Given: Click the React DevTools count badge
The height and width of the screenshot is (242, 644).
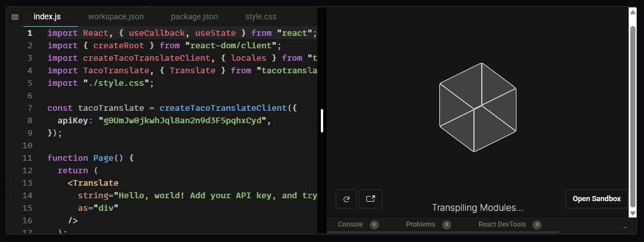Looking at the screenshot, I should [537, 224].
